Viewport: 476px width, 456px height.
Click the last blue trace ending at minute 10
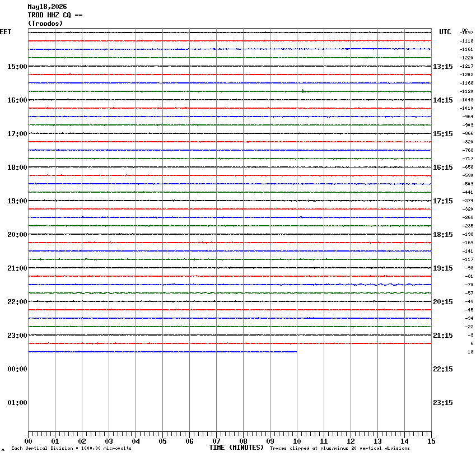(x=162, y=352)
